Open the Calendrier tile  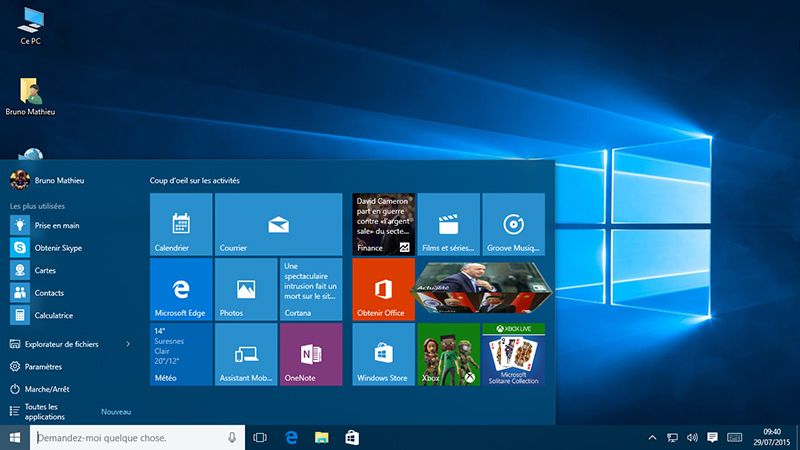coord(180,225)
